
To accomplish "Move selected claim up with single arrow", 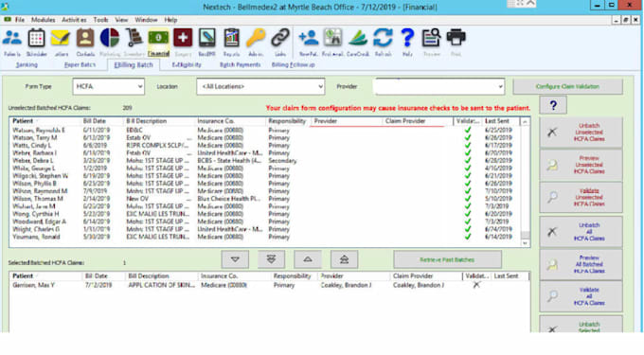I will click(308, 259).
